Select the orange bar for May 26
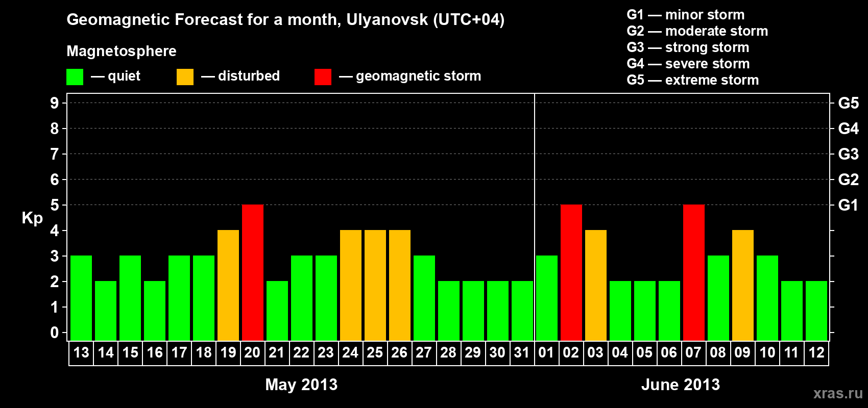 400,285
